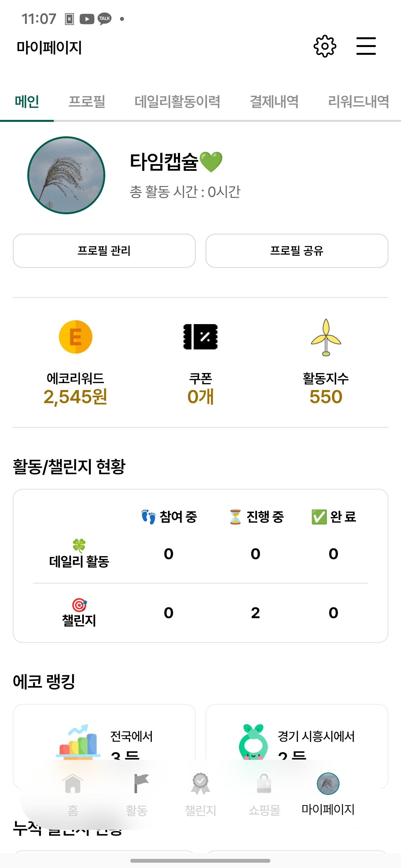Tap the 활동지수 windmill icon
The height and width of the screenshot is (868, 401).
326,337
